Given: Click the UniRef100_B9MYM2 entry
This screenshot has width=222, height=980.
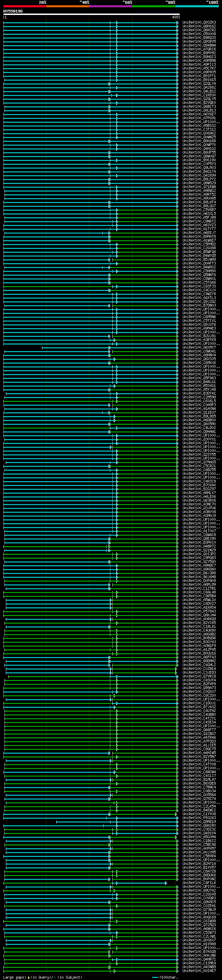Looking at the screenshot, I should (199, 53).
